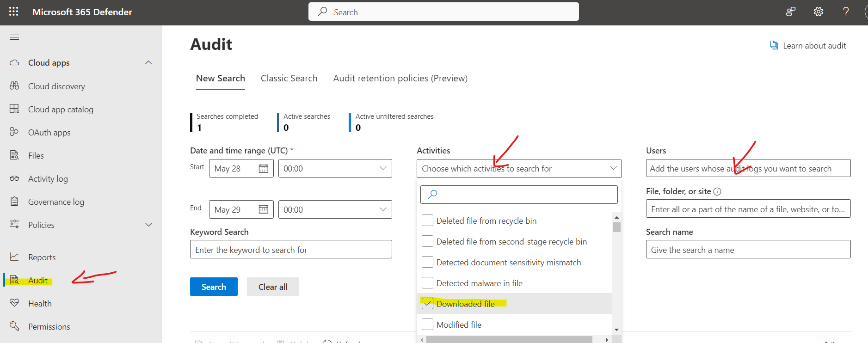Click the Activity log glasses icon
This screenshot has height=343, width=868.
click(x=14, y=178)
